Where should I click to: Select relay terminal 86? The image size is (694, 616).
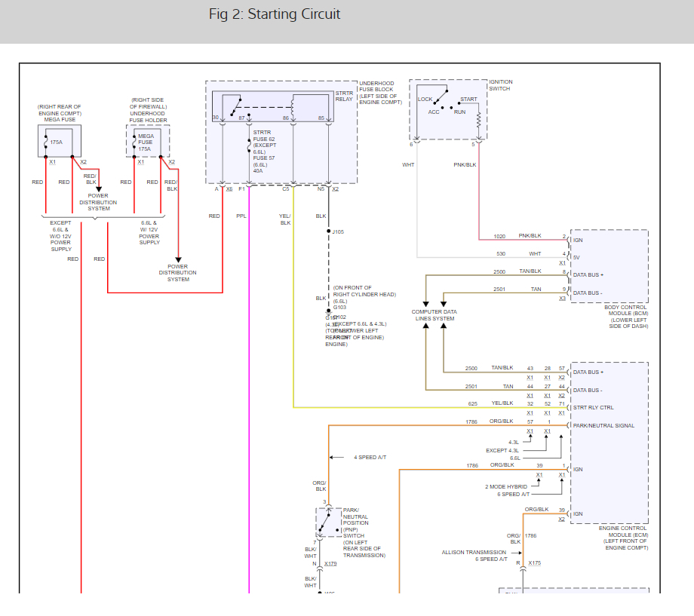coord(286,118)
